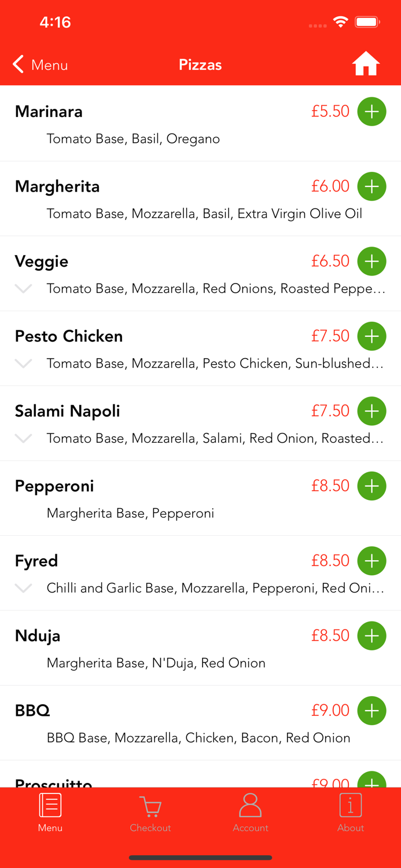Add Pesto Chicken pizza to order
Viewport: 401px width, 868px height.
pos(372,336)
